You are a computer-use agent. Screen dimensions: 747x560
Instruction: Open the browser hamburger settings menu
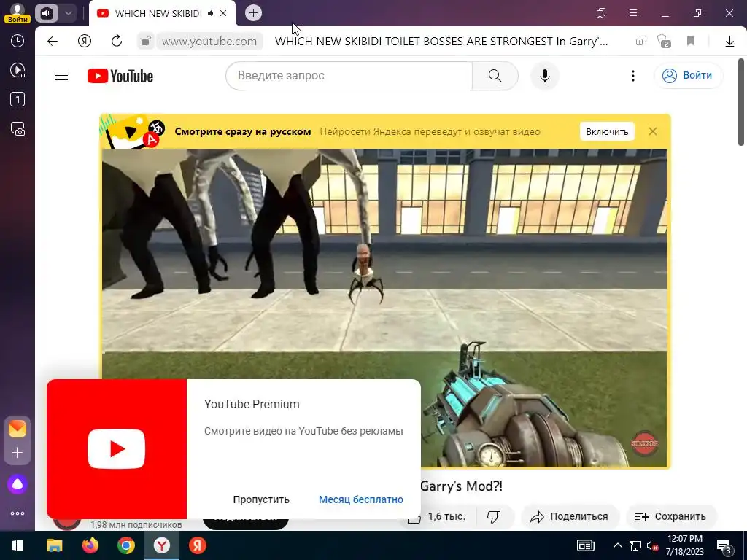pyautogui.click(x=633, y=13)
